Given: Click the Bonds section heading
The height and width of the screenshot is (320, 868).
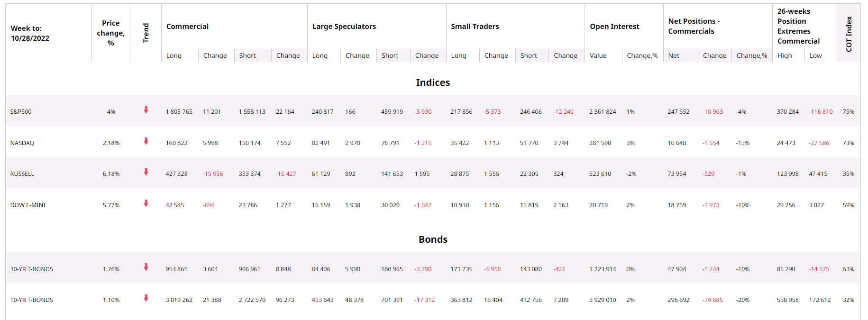Looking at the screenshot, I should (x=433, y=239).
